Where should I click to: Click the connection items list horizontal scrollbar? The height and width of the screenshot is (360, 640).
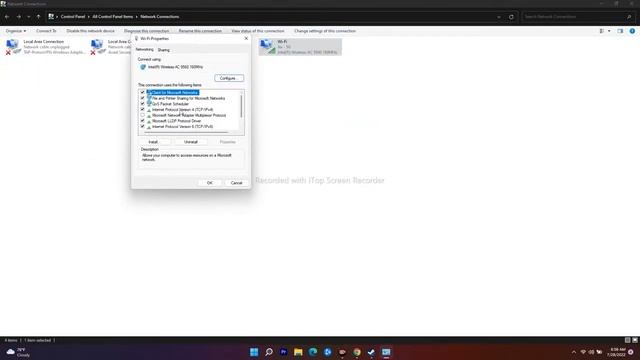186,133
